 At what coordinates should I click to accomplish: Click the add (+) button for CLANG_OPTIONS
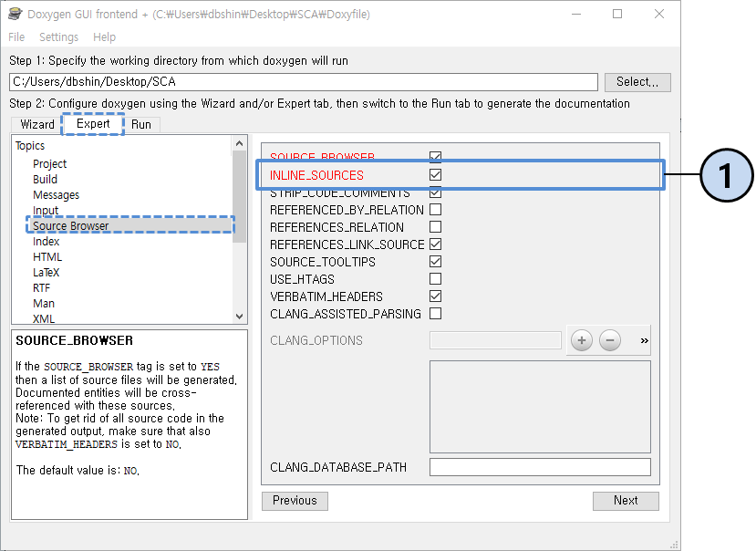pos(582,340)
